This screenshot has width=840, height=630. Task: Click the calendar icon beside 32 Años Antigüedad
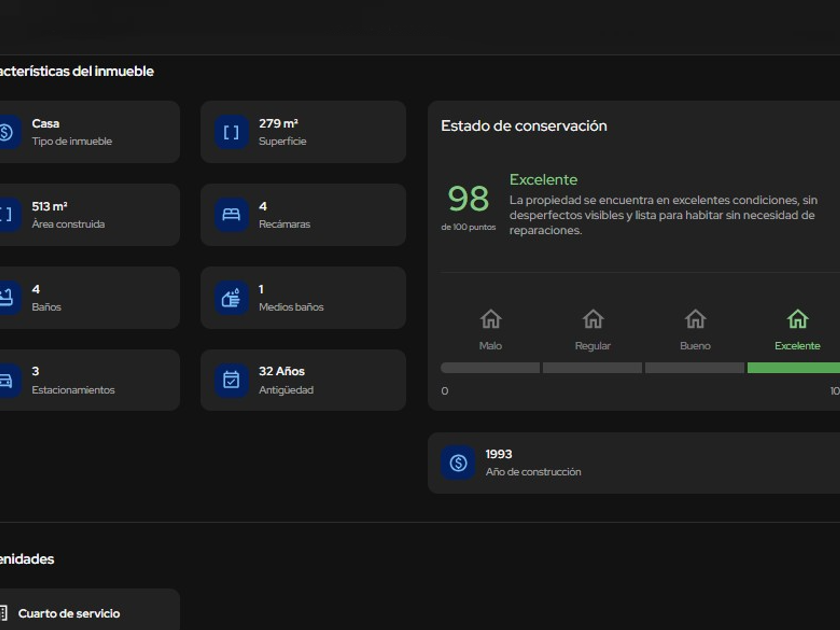231,380
